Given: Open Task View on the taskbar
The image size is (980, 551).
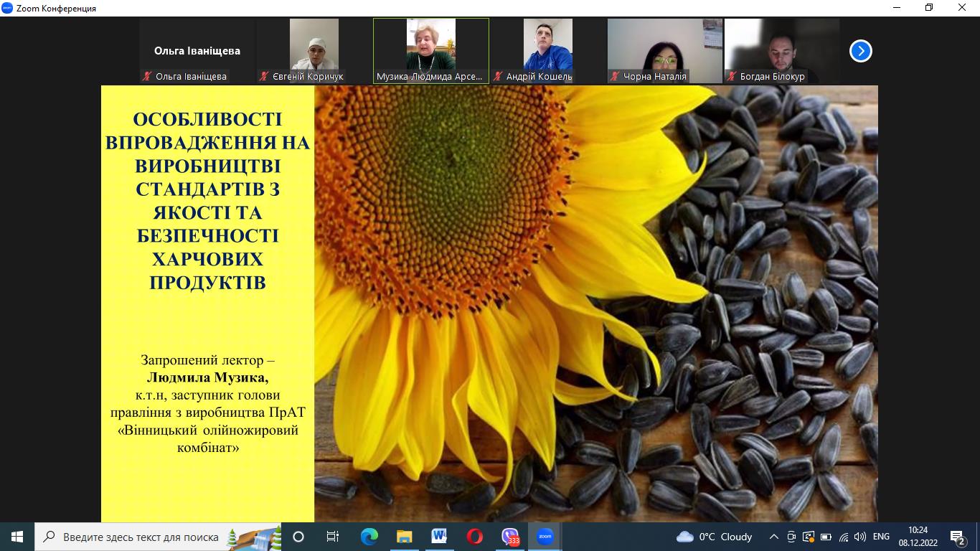Looking at the screenshot, I should tap(333, 537).
